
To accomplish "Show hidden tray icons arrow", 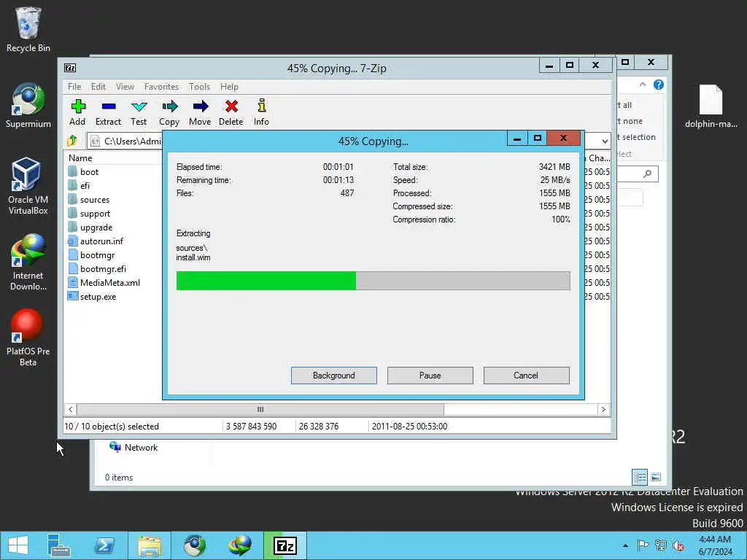I will click(625, 545).
